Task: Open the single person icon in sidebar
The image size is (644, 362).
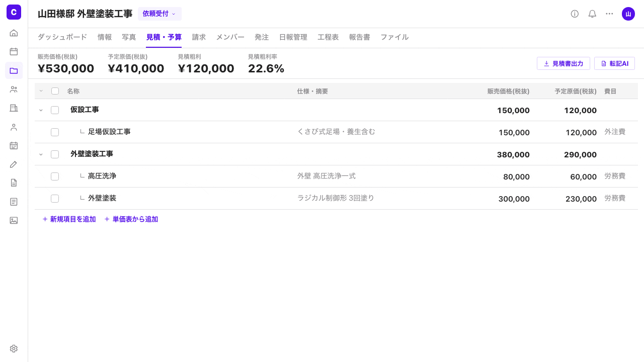Action: pos(14,127)
